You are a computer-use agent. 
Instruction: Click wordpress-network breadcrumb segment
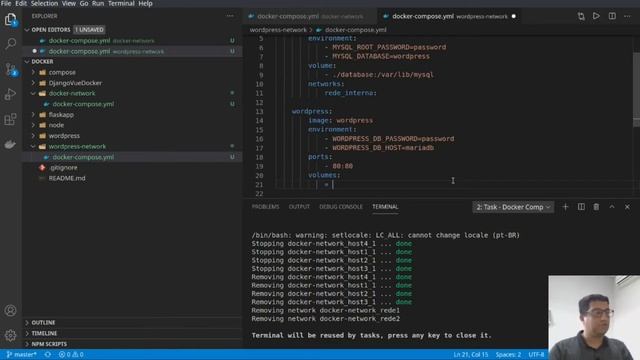pyautogui.click(x=278, y=30)
